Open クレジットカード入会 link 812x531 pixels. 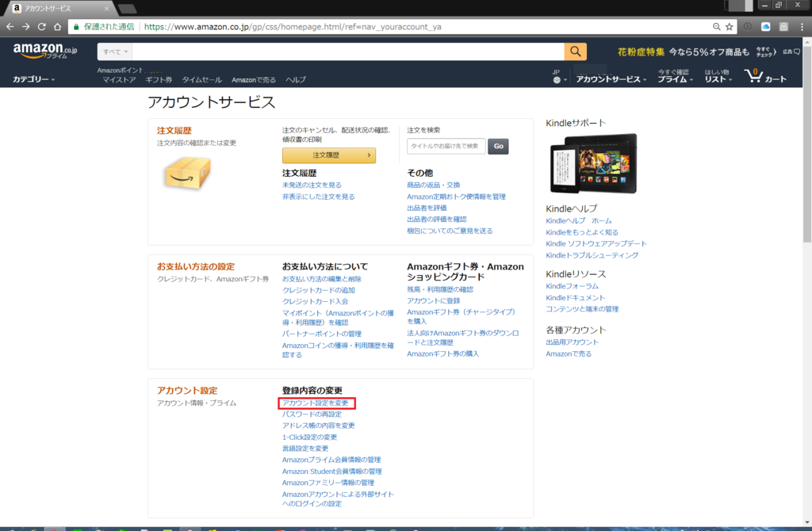click(x=315, y=301)
